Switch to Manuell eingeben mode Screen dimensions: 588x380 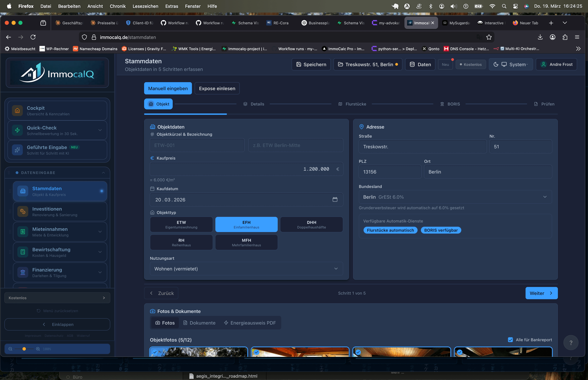(x=168, y=88)
